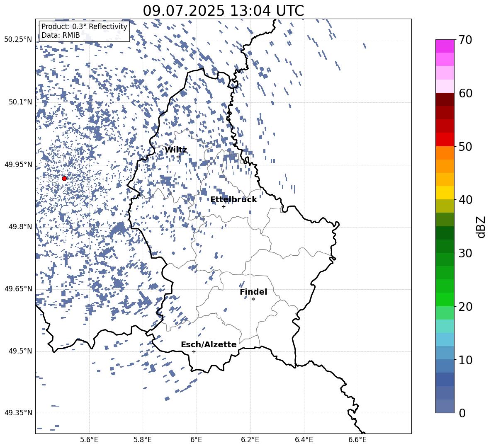The height and width of the screenshot is (448, 491).
Task: Click the colorbar tick label 10
Action: coord(466,360)
